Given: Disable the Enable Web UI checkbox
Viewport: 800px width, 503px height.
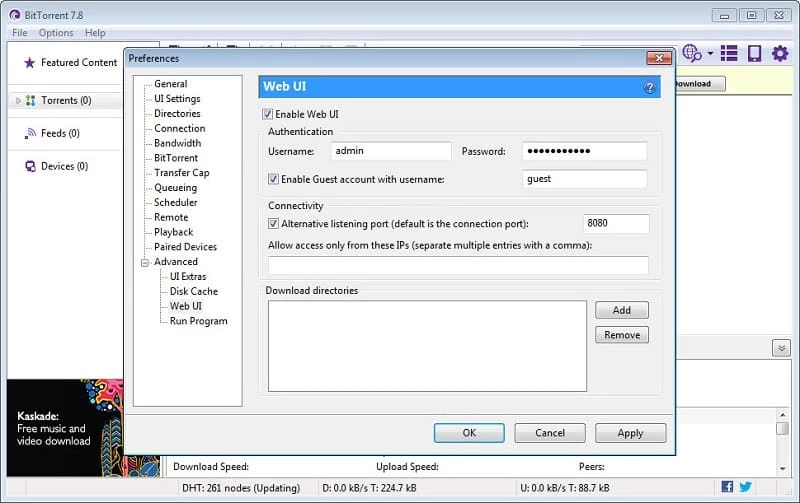Looking at the screenshot, I should point(267,114).
